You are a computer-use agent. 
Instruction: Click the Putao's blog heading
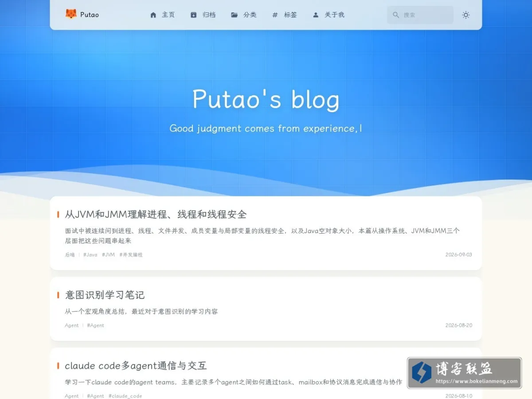[x=266, y=99]
